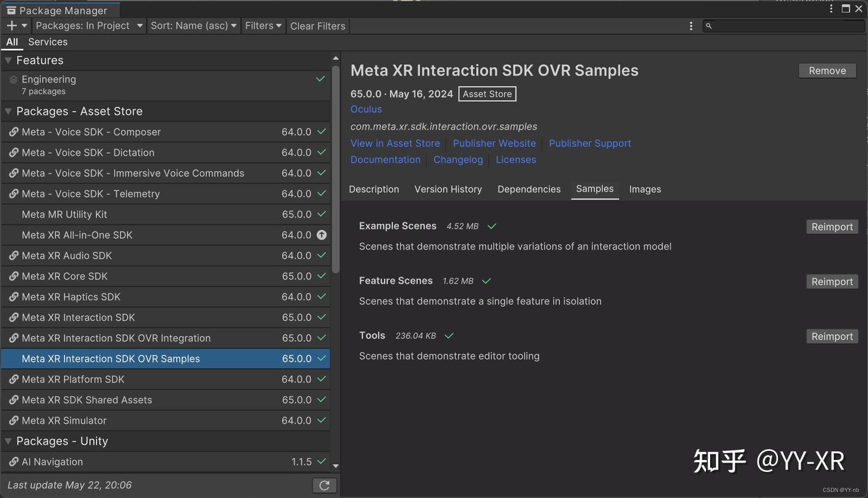This screenshot has width=868, height=498.
Task: Click the Remove button
Action: click(827, 71)
